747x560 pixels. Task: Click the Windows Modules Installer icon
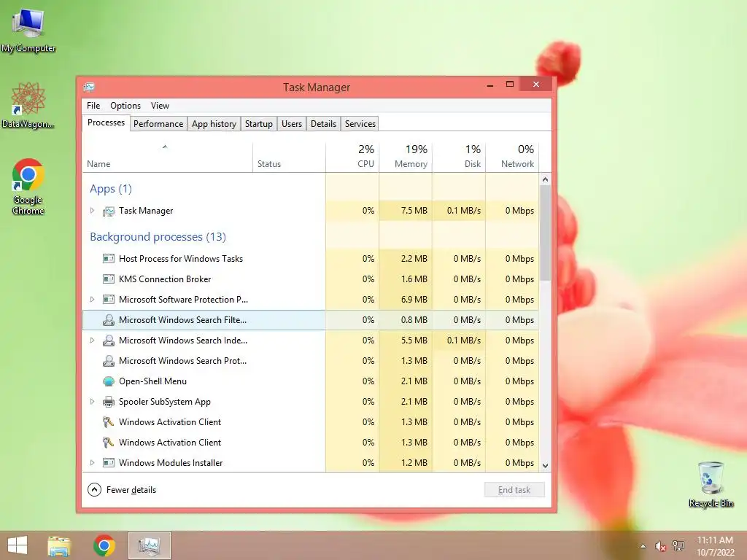tap(109, 463)
